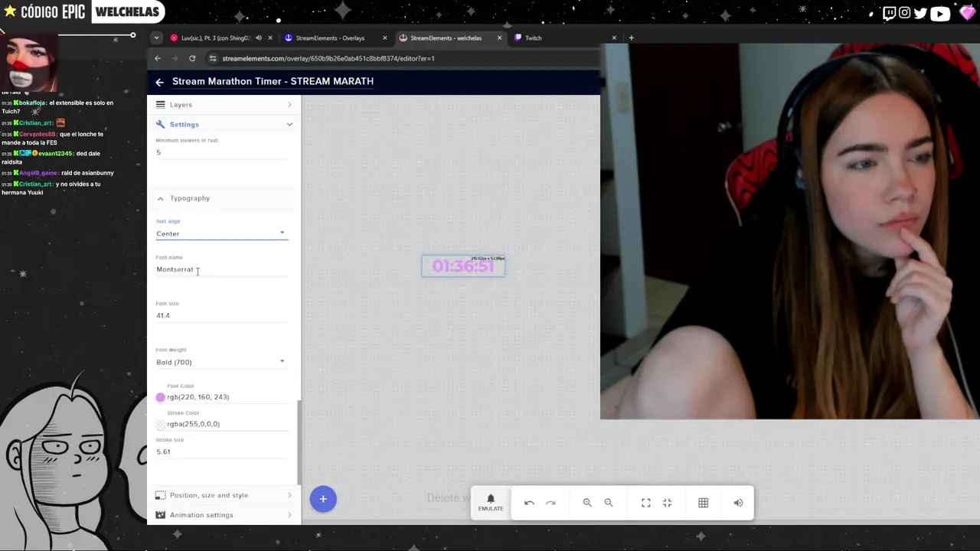Close the StreamElements - welchelas tab
The width and height of the screenshot is (980, 551).
[500, 37]
